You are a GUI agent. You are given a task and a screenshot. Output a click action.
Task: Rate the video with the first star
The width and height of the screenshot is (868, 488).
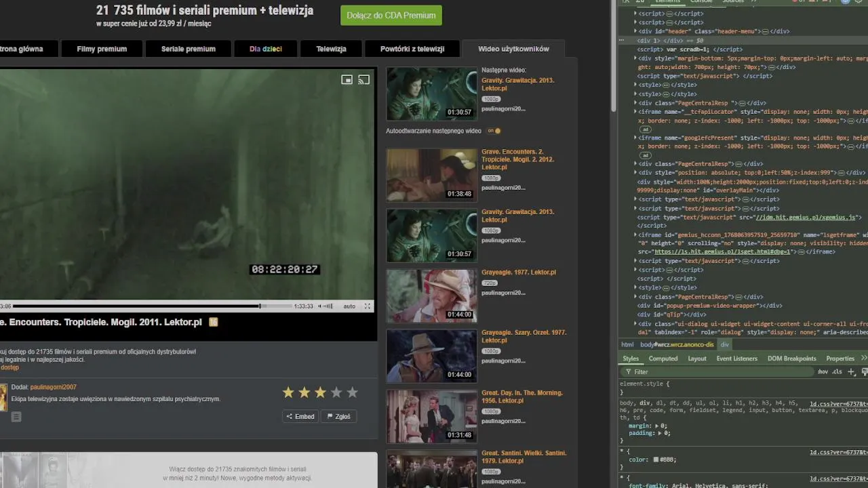(x=288, y=392)
